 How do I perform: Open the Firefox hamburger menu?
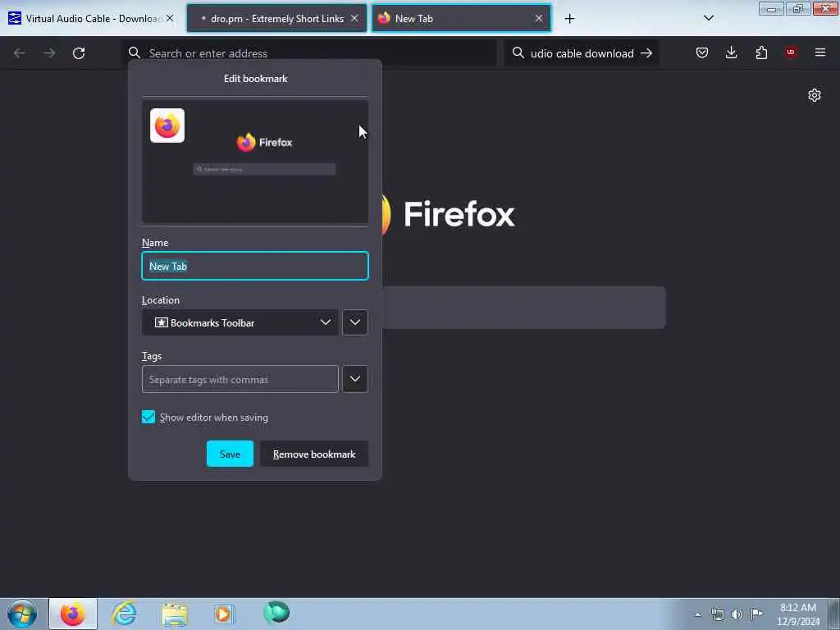[820, 52]
